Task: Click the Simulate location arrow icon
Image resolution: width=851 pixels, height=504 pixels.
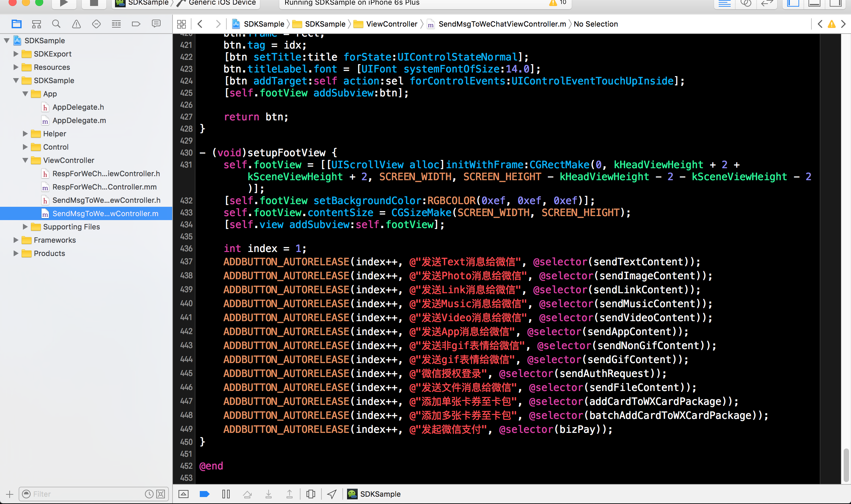Action: click(x=332, y=494)
